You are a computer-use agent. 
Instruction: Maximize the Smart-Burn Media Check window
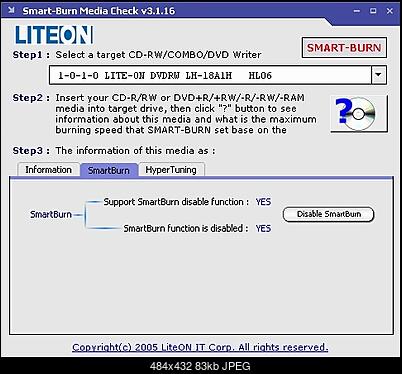(373, 11)
